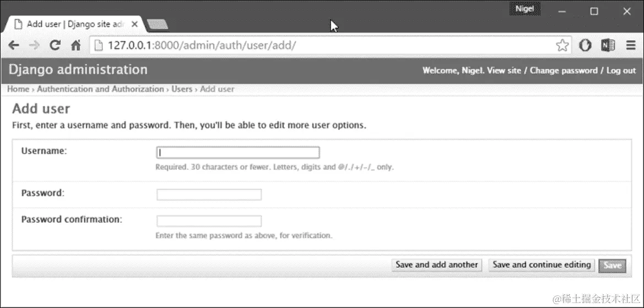Image resolution: width=644 pixels, height=308 pixels.
Task: Click the Add user page heading
Action: (x=41, y=109)
